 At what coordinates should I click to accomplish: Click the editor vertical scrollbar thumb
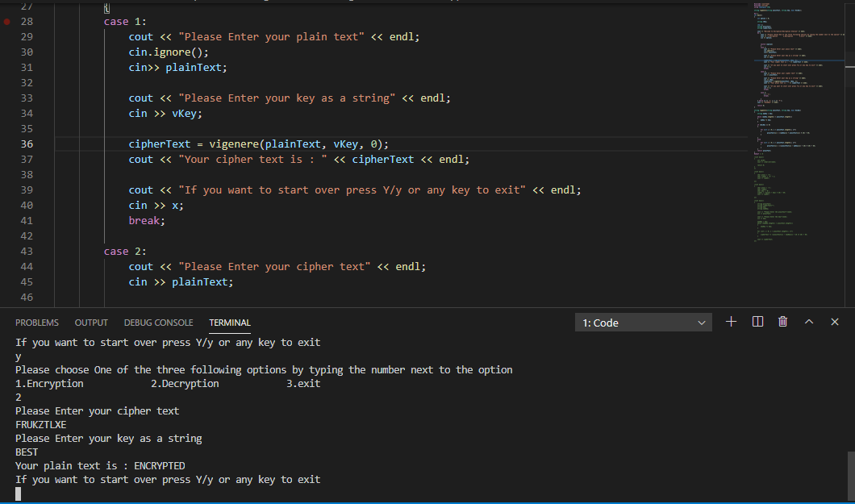point(850,69)
